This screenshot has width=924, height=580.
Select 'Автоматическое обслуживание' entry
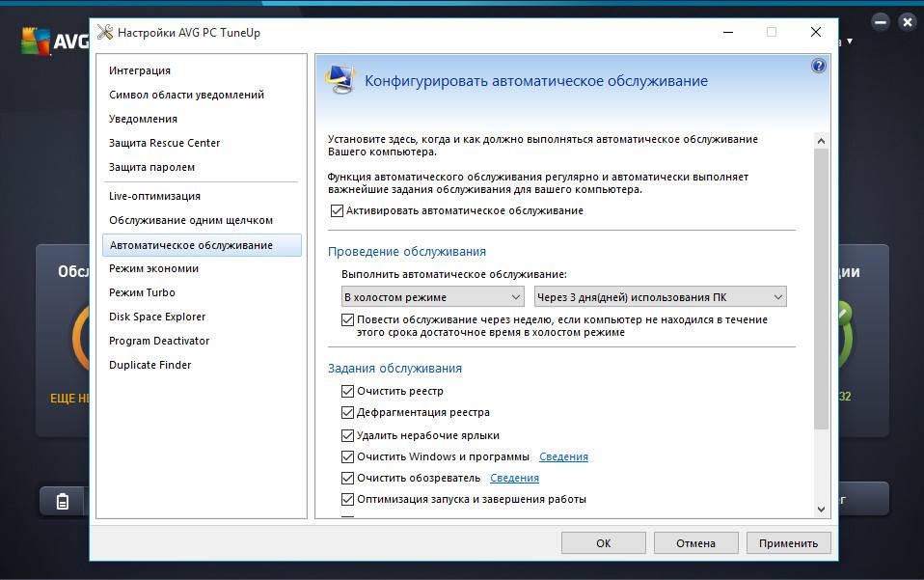(202, 245)
